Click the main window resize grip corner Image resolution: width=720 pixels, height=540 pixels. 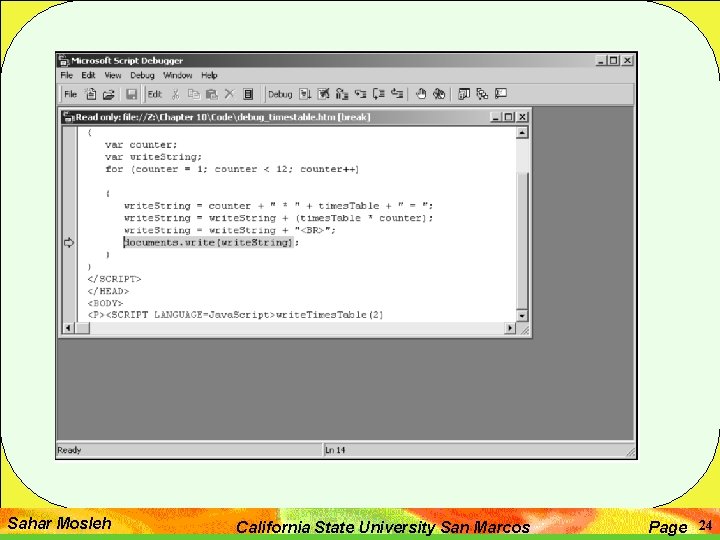pyautogui.click(x=630, y=452)
